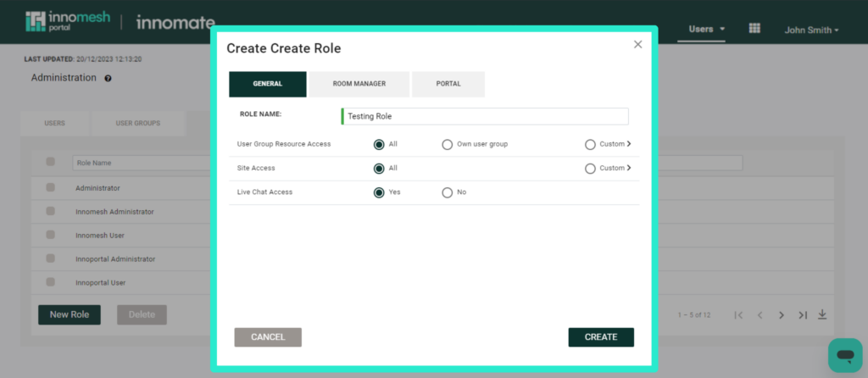The image size is (868, 378).
Task: Click the Cancel button
Action: pos(268,337)
